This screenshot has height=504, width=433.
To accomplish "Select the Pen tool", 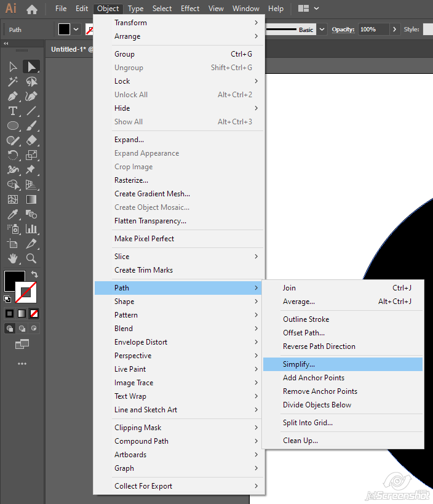I will point(13,97).
